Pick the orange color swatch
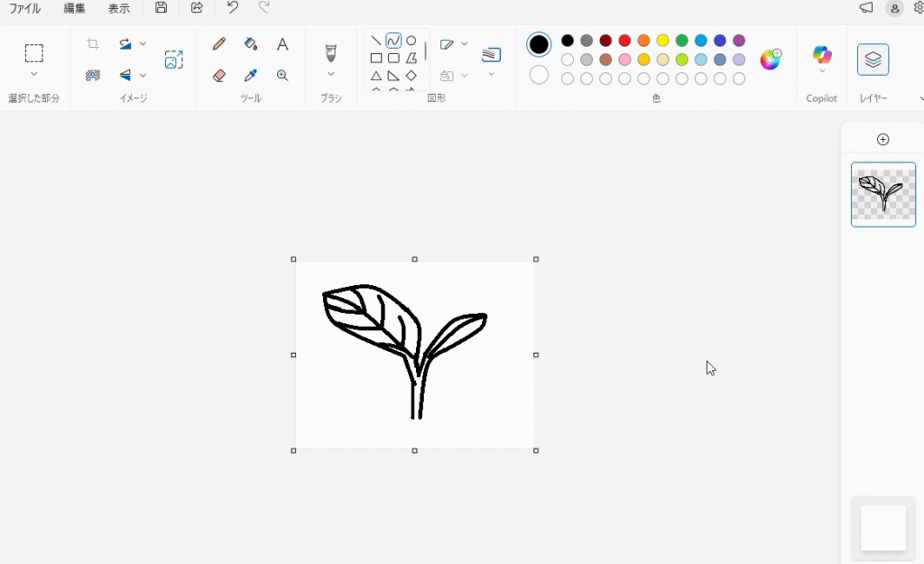This screenshot has width=924, height=564. point(643,40)
